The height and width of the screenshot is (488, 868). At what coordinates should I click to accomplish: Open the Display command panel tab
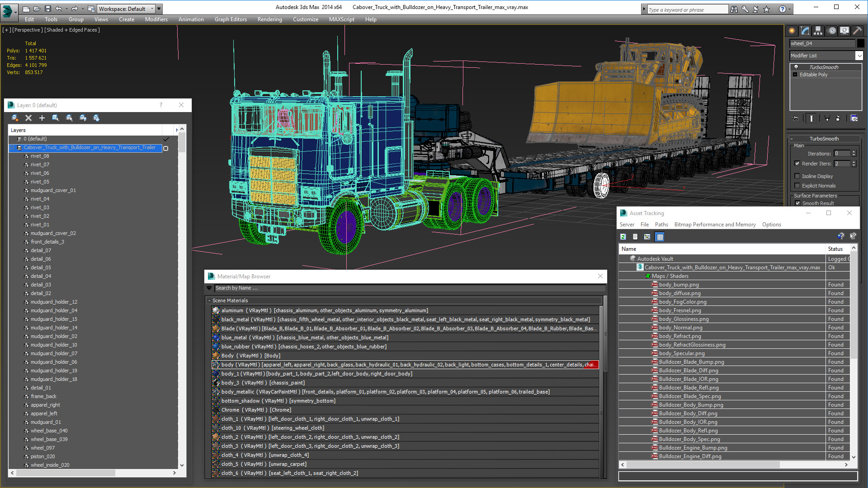[844, 31]
